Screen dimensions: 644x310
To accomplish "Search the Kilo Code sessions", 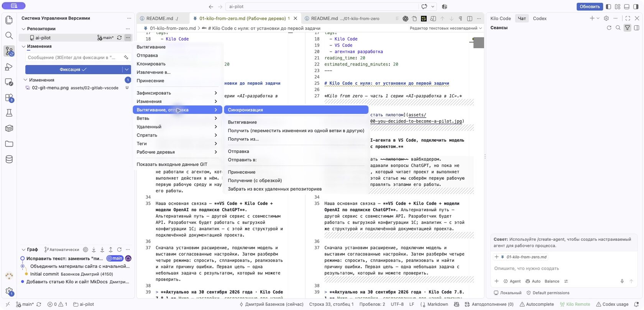I will (618, 28).
